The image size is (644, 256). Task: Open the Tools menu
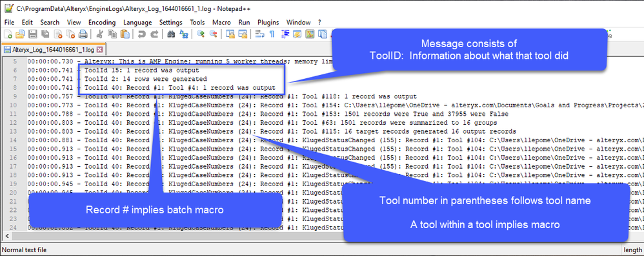197,22
